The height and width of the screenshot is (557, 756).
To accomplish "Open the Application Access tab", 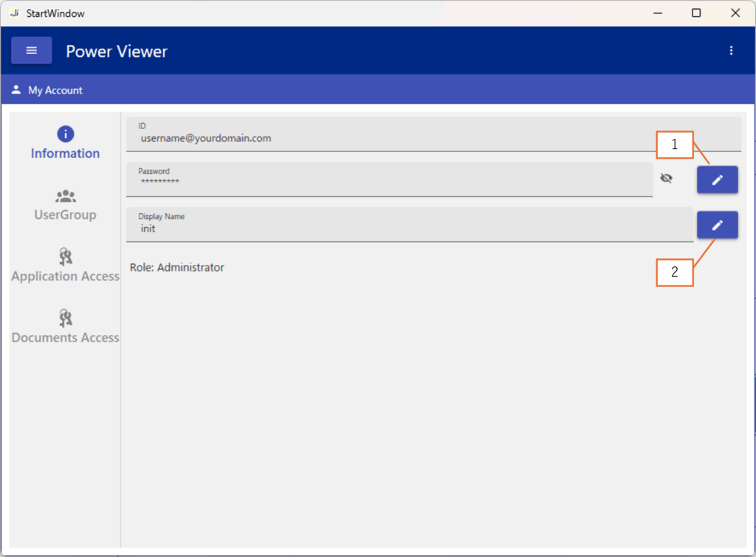I will (x=65, y=266).
